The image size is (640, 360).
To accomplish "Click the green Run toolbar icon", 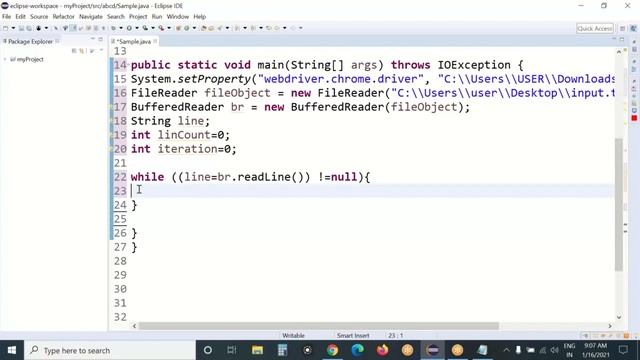I will pos(129,28).
